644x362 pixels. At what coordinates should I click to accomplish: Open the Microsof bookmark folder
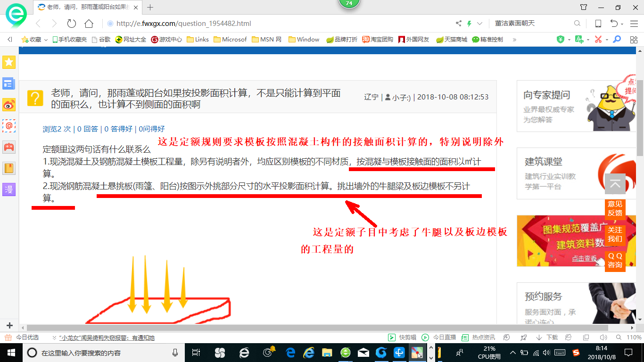click(230, 40)
